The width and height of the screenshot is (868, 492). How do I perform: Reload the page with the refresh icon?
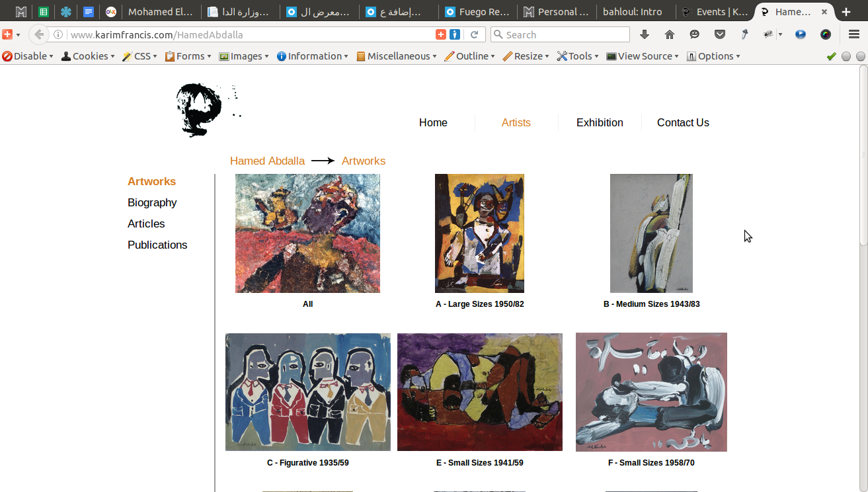pos(475,34)
